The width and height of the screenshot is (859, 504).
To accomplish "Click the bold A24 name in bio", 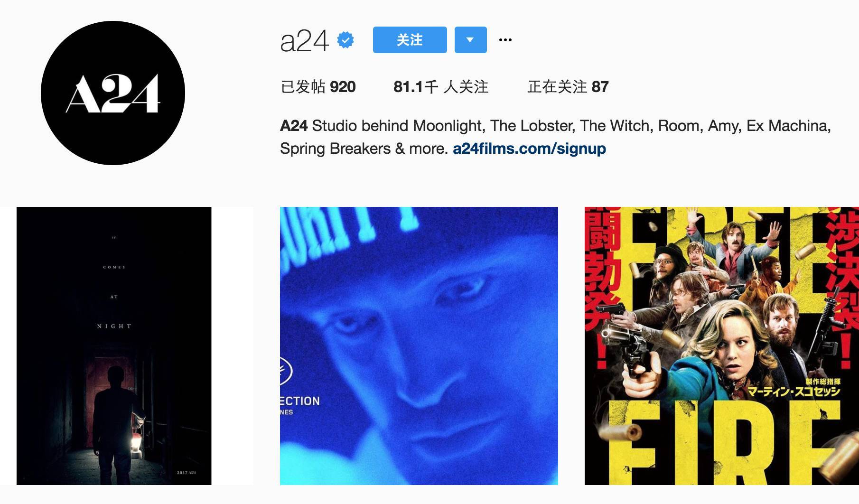I will [x=294, y=126].
